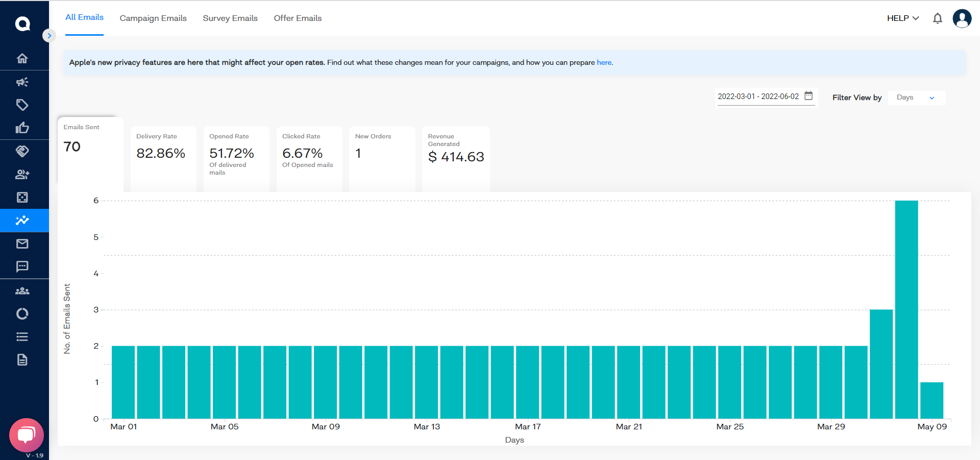Open the home dashboard icon in sidebar
Screen dimensions: 980x460
pos(22,58)
